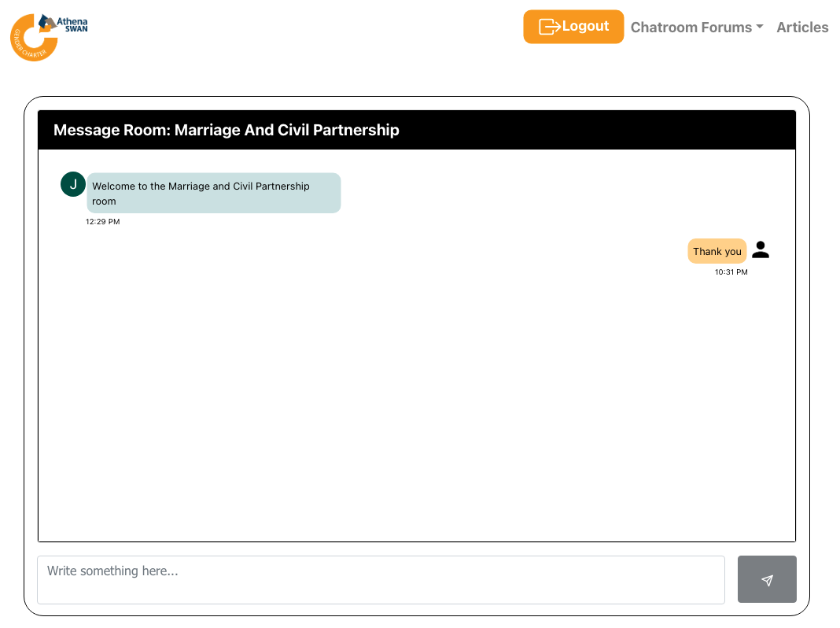Select the orange 'Thank you' message bubble
The image size is (840, 628).
pyautogui.click(x=717, y=252)
